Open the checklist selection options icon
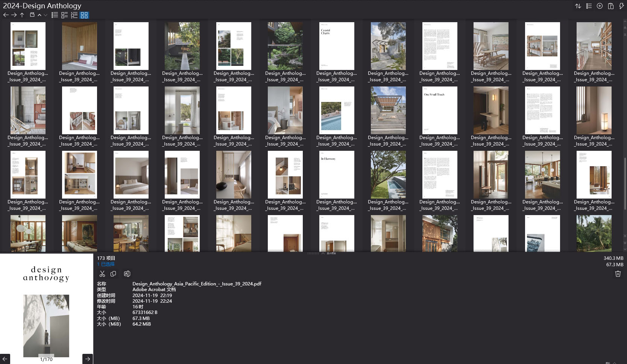 [589, 6]
